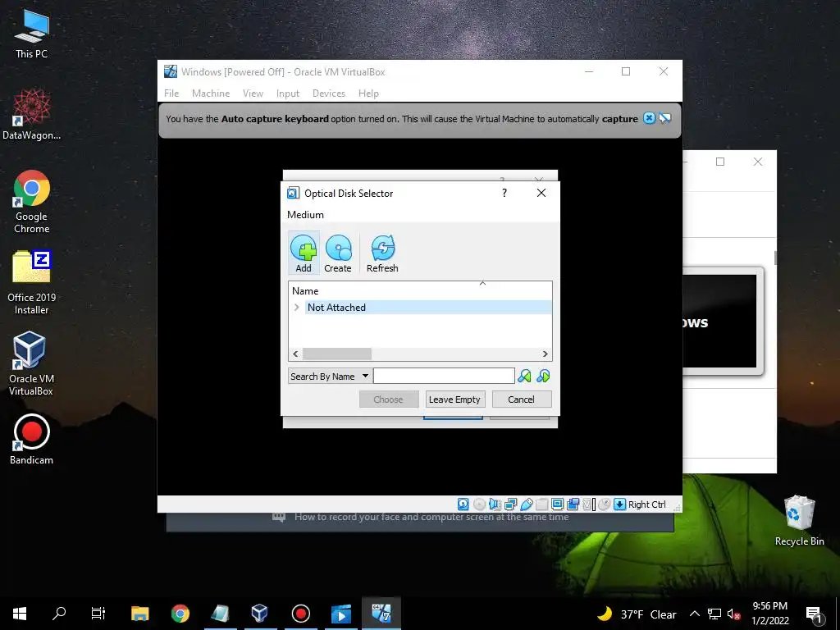Image resolution: width=840 pixels, height=630 pixels.
Task: Click the mouse integration status icon
Action: [x=605, y=504]
